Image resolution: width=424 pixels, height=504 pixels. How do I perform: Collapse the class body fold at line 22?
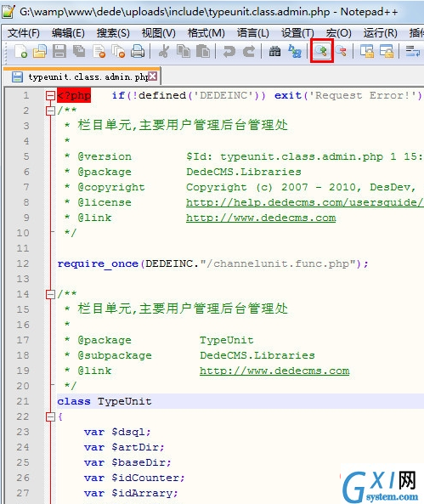(x=50, y=417)
